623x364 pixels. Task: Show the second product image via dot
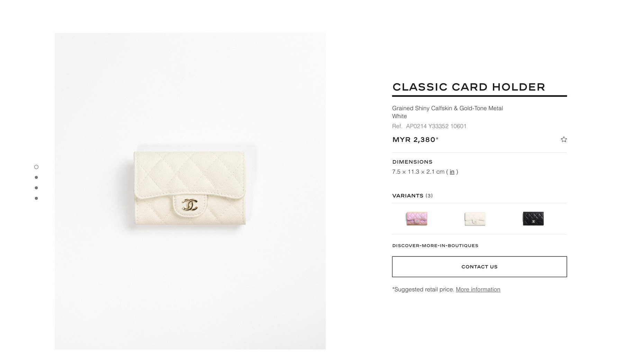[36, 178]
